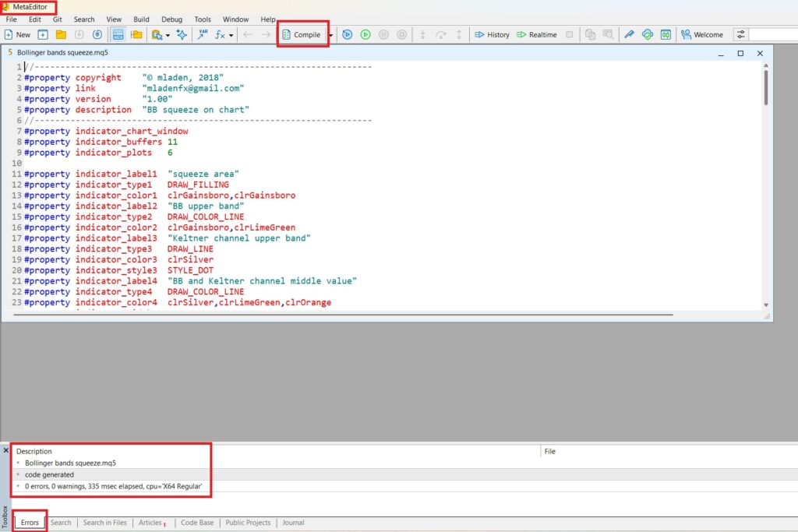Click the VAR insert variable icon
798x532 pixels.
point(203,35)
